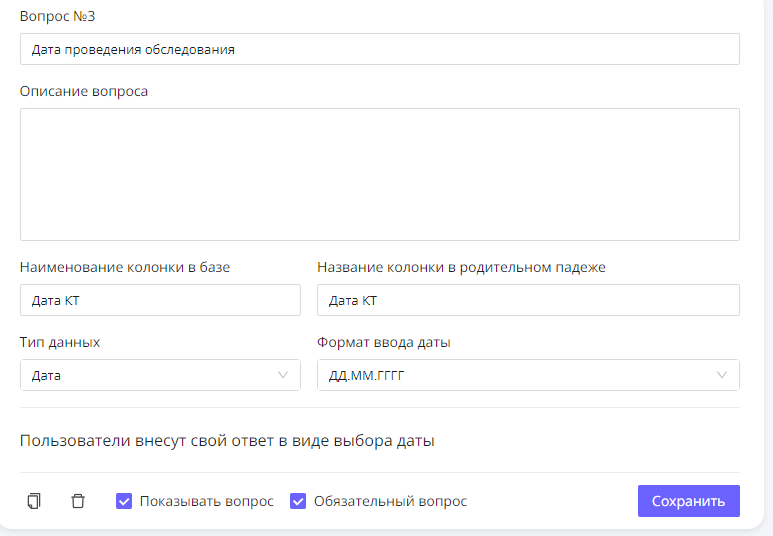Screen dimensions: 773x536
Task: Click the "Название колонки в родительном падеже" input
Action: (x=528, y=300)
